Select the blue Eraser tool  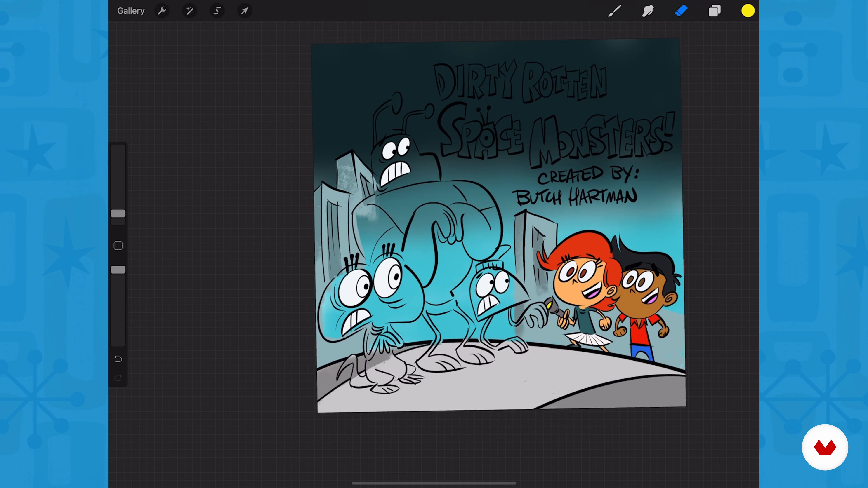coord(681,11)
